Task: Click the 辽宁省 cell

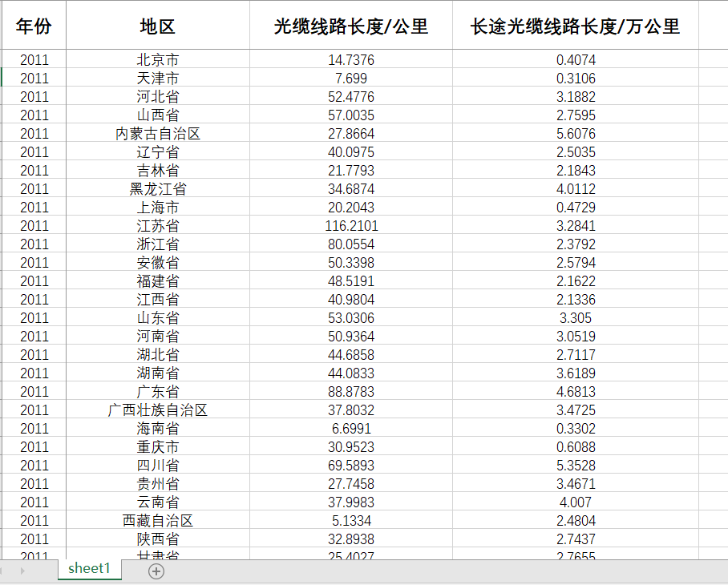Action: [x=158, y=151]
